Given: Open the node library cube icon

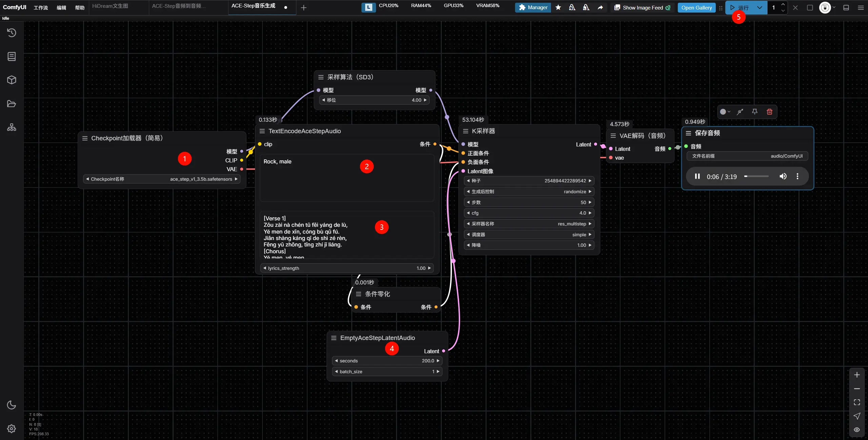Looking at the screenshot, I should pos(12,80).
